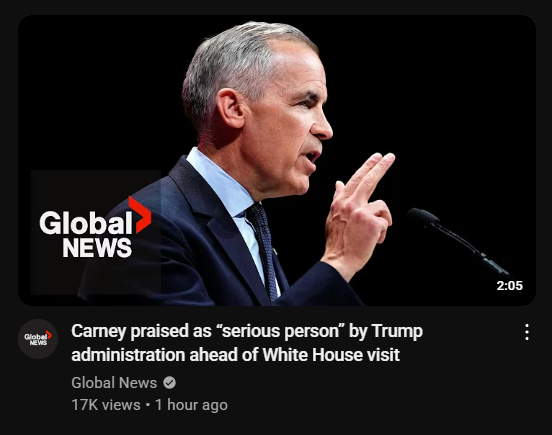Click the '1 hour ago' timestamp
Screen dimensions: 552x435
191,405
